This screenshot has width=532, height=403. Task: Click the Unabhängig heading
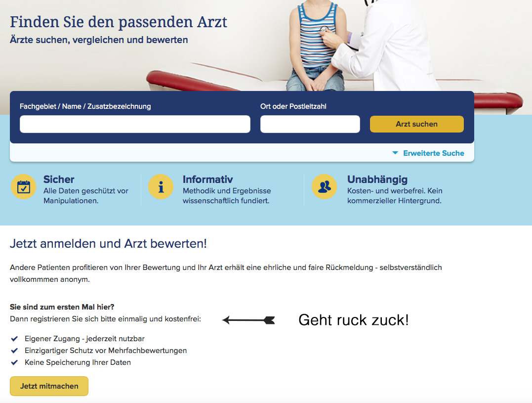tap(377, 179)
